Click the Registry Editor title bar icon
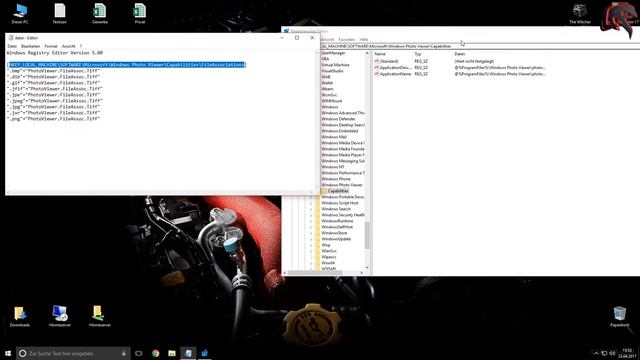Screen dimensions: 640x360 coord(287,31)
